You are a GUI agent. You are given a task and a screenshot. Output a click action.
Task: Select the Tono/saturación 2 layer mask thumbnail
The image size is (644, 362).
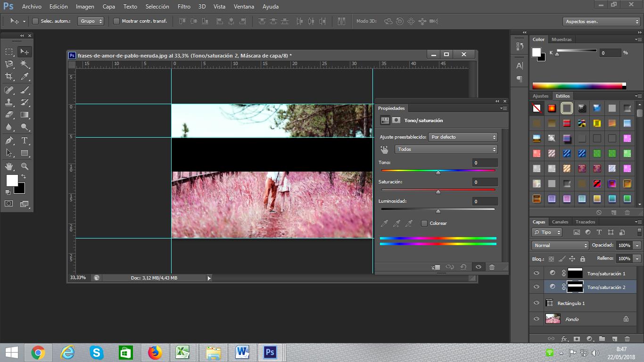tap(575, 287)
